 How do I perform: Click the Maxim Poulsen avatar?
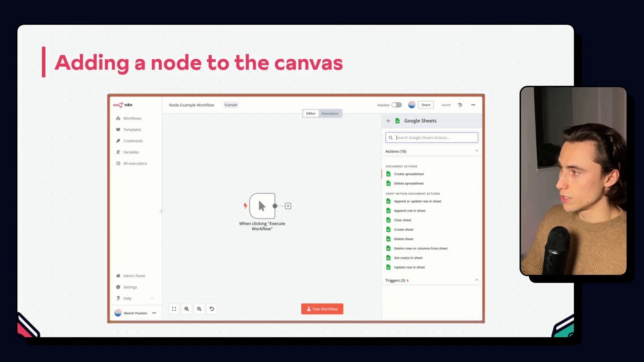(x=118, y=313)
